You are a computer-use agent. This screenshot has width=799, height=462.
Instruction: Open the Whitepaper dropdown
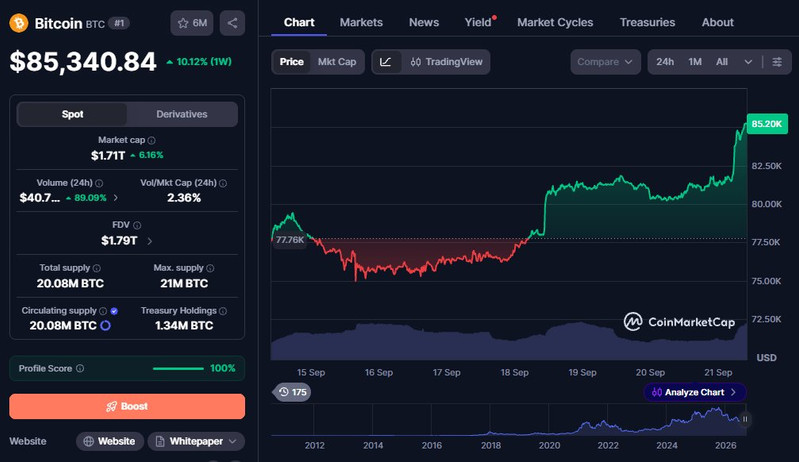click(196, 441)
